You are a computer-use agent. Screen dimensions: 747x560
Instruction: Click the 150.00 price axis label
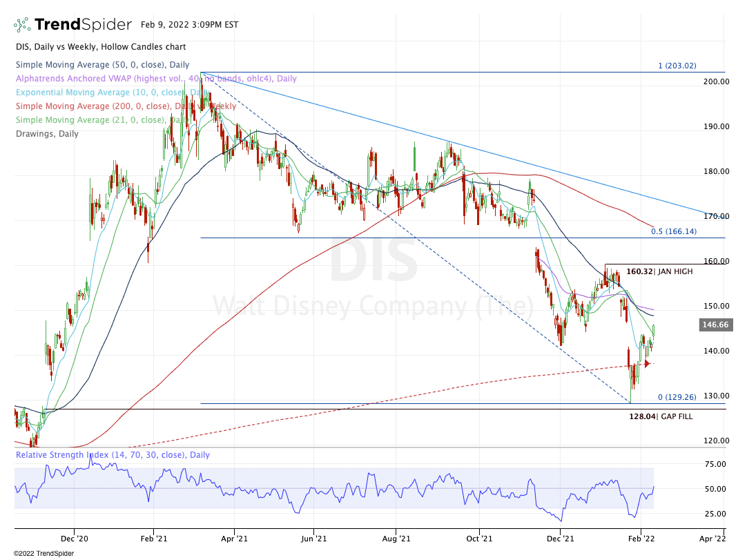pyautogui.click(x=716, y=306)
